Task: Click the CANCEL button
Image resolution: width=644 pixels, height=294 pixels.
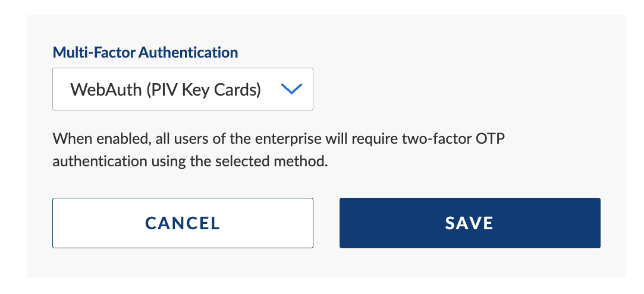Action: [x=183, y=223]
